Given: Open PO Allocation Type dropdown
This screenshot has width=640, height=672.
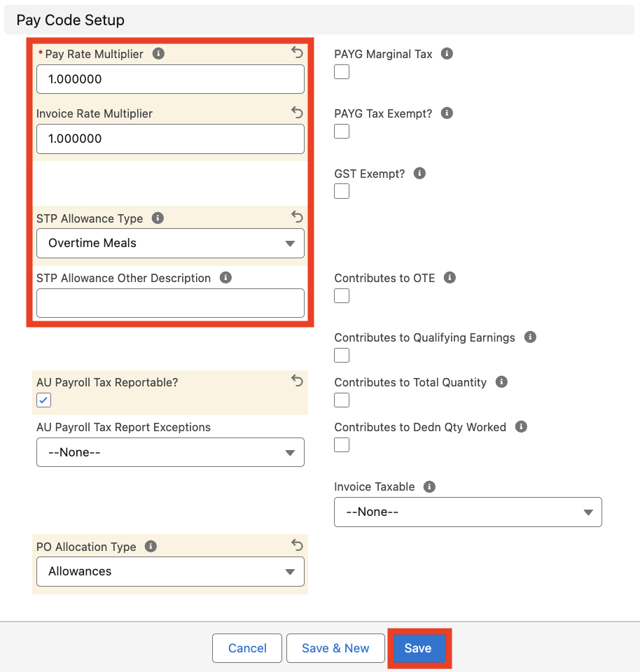Looking at the screenshot, I should point(170,572).
